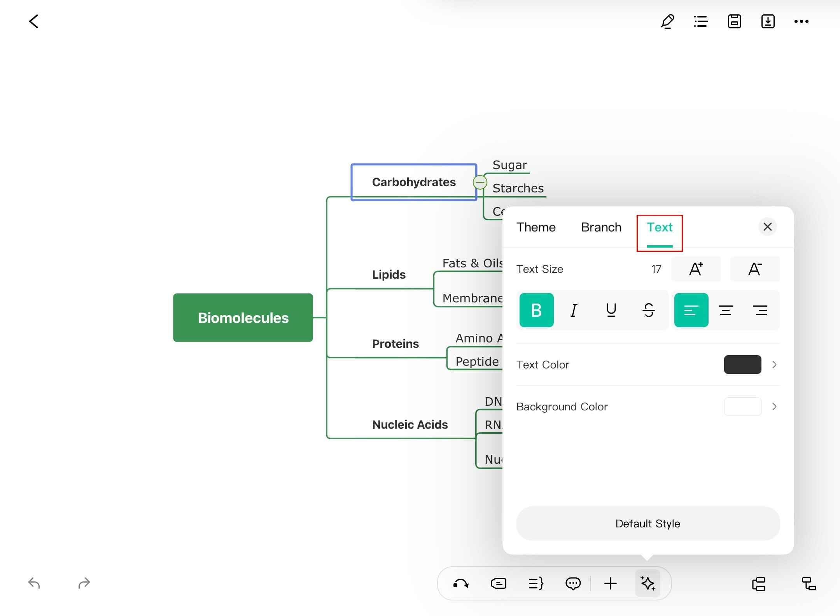
Task: Click the add relationship arrow icon
Action: pos(461,583)
